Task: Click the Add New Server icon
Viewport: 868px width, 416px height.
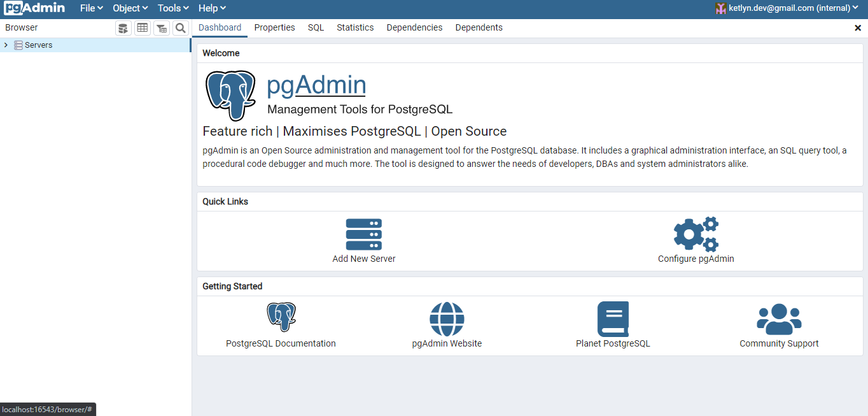Action: coord(364,234)
